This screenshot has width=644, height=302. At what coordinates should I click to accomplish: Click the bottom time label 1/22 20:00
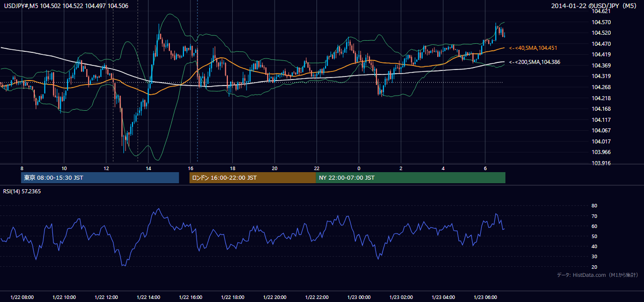[x=275, y=297]
